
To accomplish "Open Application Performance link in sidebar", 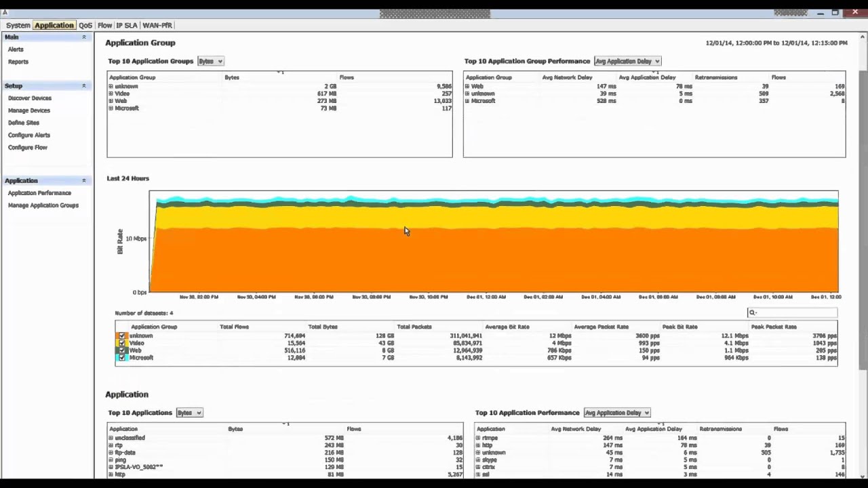I will tap(39, 193).
